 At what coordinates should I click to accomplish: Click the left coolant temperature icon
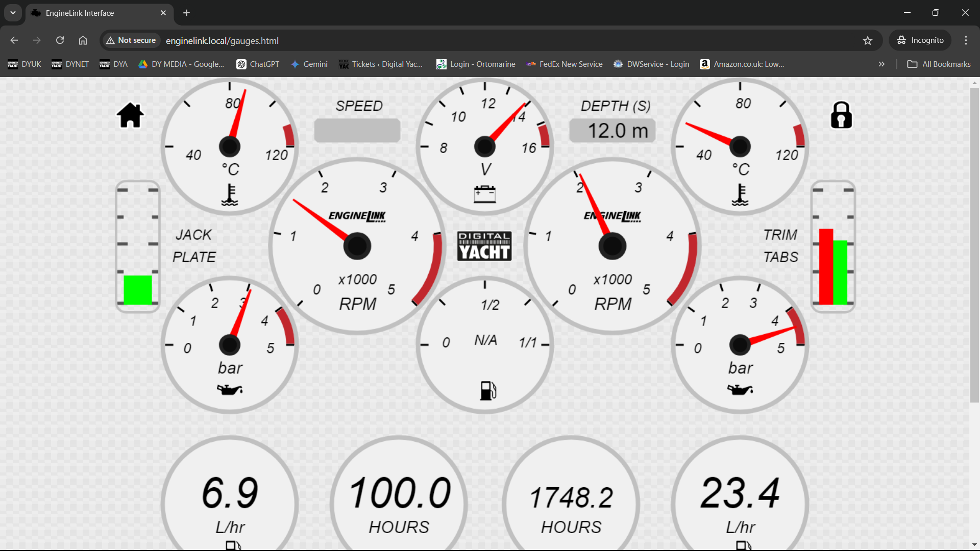[x=230, y=195]
